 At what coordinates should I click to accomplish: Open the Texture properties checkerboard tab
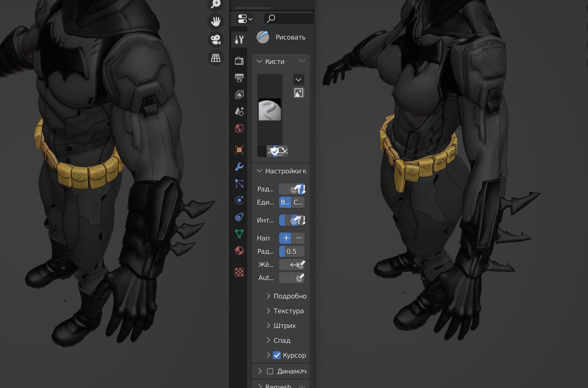point(239,272)
